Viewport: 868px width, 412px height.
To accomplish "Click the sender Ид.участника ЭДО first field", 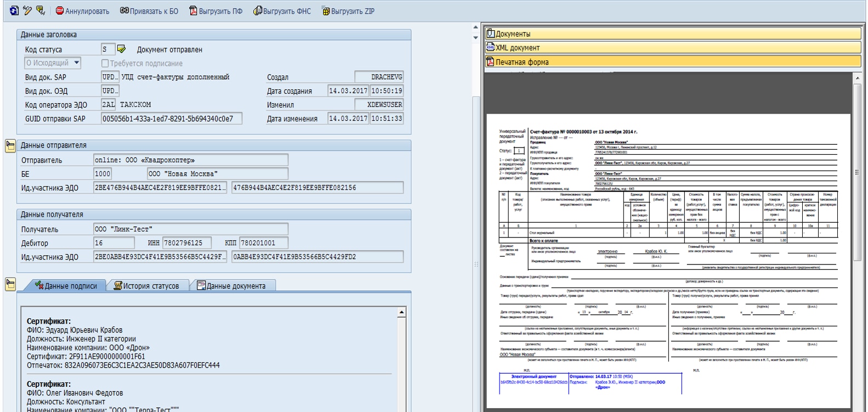I will point(160,188).
